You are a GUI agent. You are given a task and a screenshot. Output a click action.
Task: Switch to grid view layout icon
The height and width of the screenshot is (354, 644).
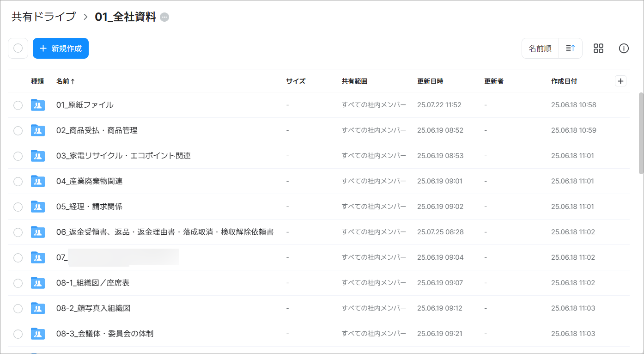(x=598, y=49)
